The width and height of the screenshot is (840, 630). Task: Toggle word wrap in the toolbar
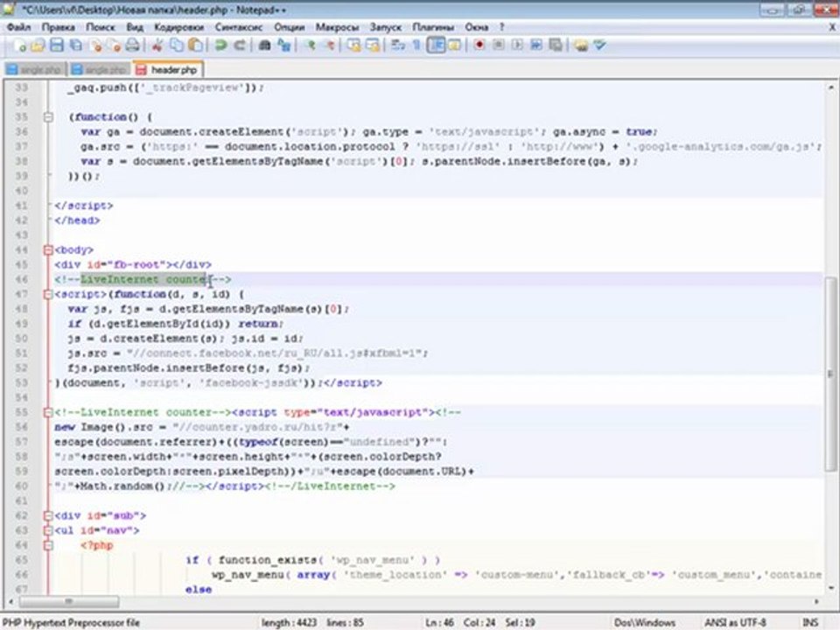(398, 45)
